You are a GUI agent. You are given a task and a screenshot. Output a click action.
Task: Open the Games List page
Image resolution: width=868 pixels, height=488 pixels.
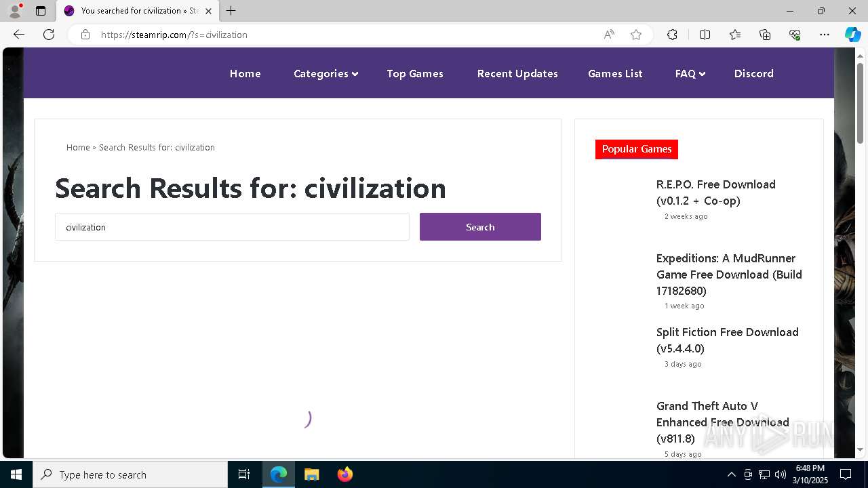click(x=615, y=73)
